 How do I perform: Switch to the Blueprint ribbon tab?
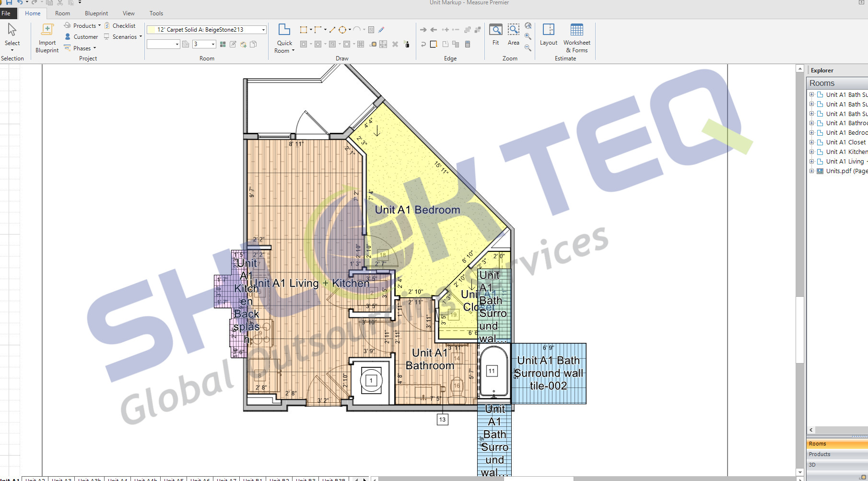(x=96, y=13)
